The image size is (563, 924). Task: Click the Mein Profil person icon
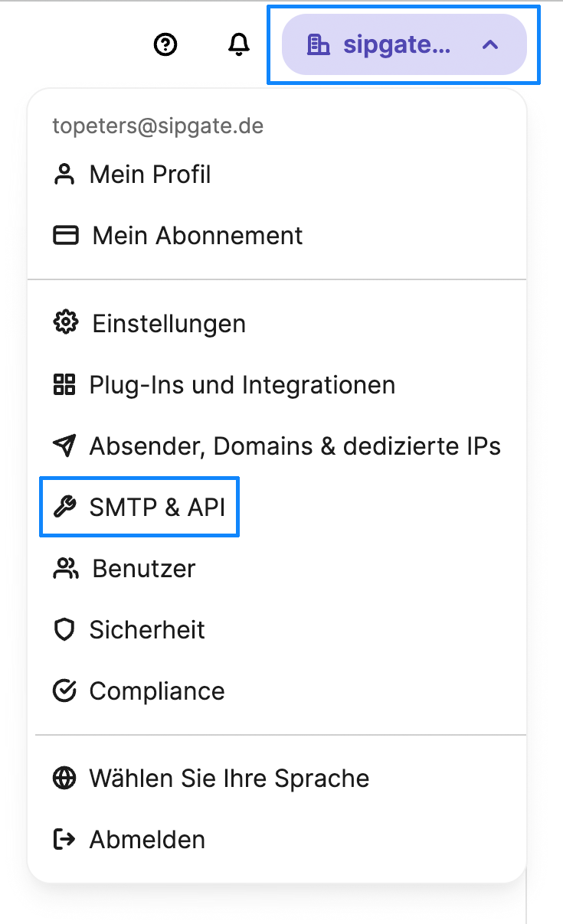(67, 174)
